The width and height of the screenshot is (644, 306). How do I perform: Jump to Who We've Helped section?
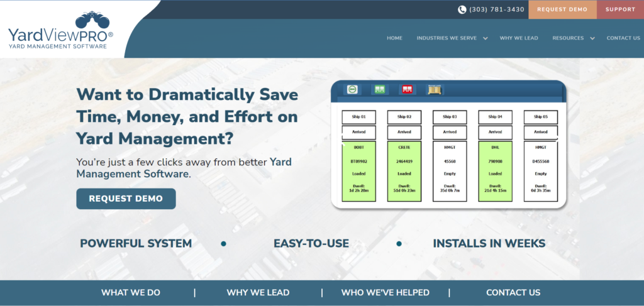[386, 293]
